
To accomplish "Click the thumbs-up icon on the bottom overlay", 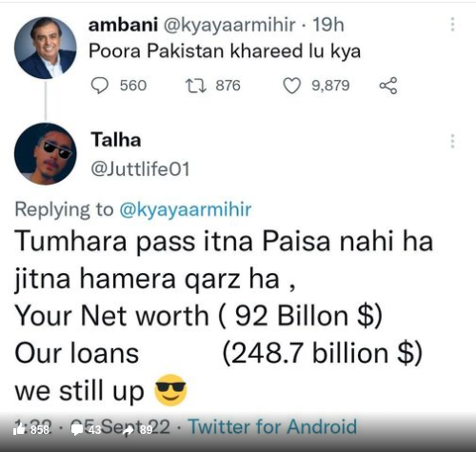I will point(19,430).
